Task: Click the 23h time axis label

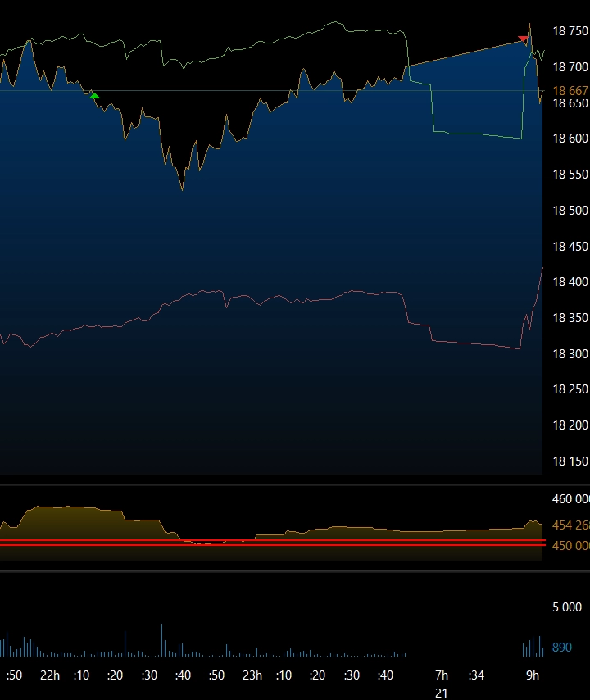Action: pos(252,675)
